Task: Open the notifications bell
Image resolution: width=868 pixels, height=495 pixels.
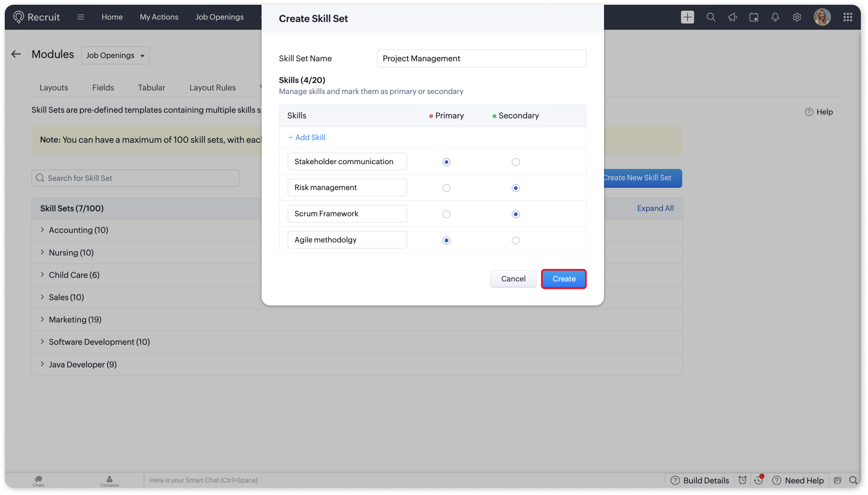Action: tap(775, 17)
